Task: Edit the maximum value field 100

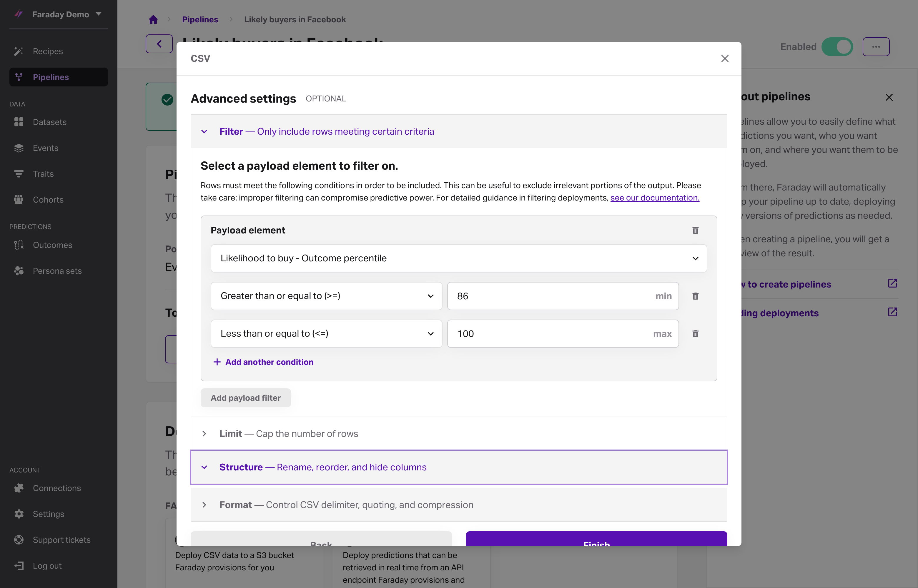Action: pos(563,334)
